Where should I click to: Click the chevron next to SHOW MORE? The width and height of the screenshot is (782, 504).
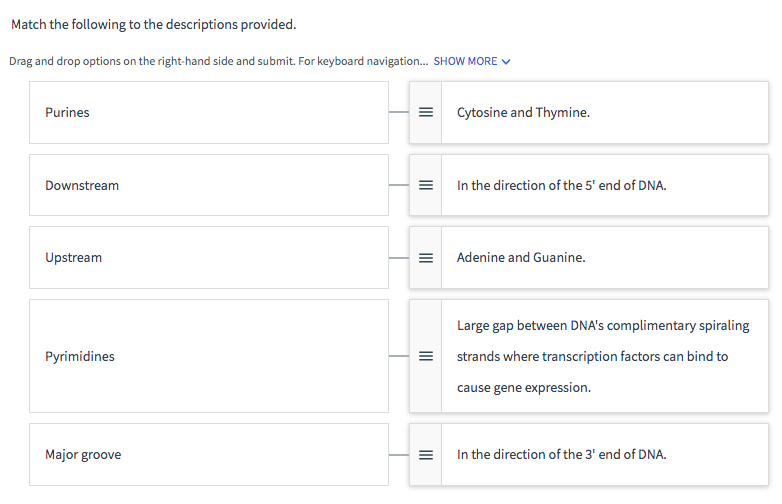505,62
